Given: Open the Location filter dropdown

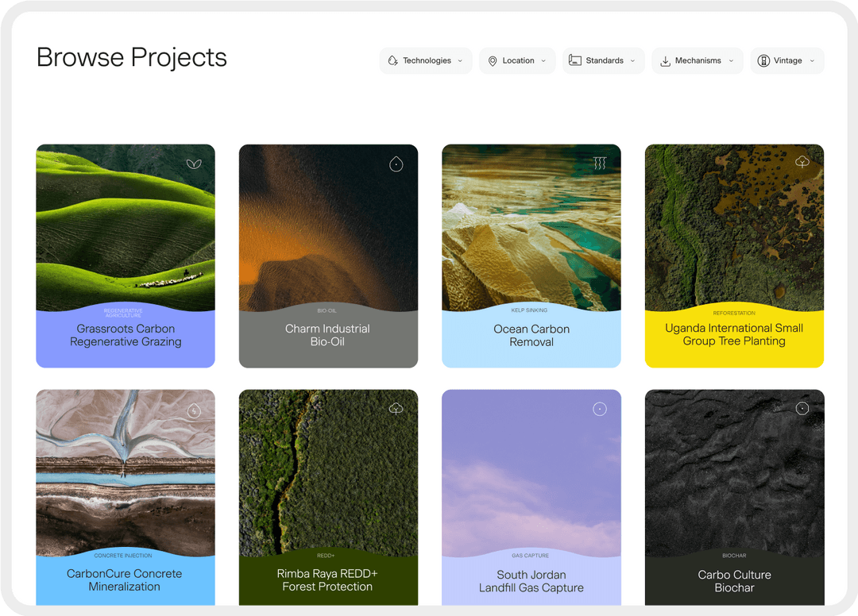Looking at the screenshot, I should (x=517, y=60).
